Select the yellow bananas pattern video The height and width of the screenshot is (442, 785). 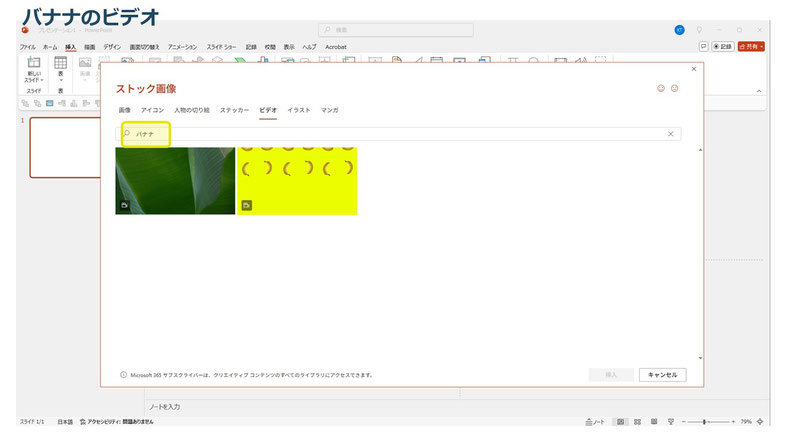click(297, 181)
